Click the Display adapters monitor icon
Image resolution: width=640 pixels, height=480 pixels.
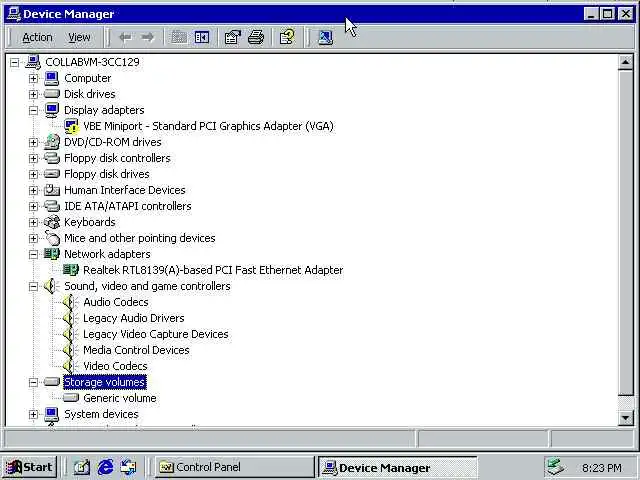[52, 110]
